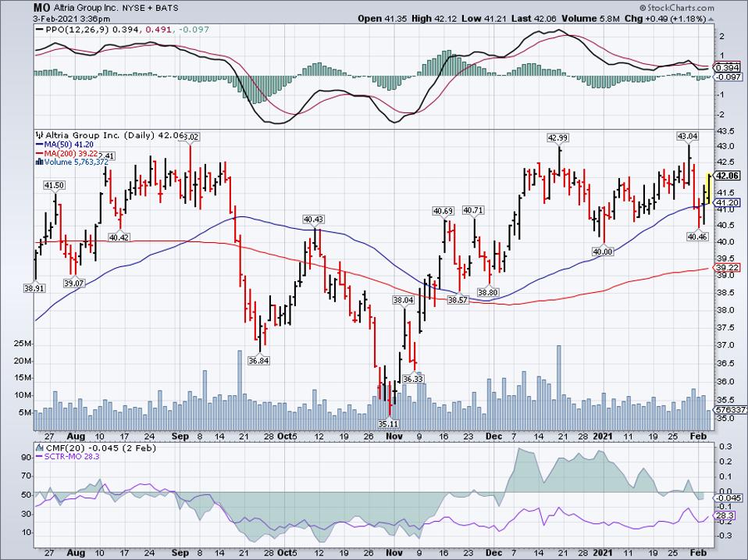Click the 38.04 high price annotation
Image resolution: width=748 pixels, height=560 pixels.
point(403,300)
